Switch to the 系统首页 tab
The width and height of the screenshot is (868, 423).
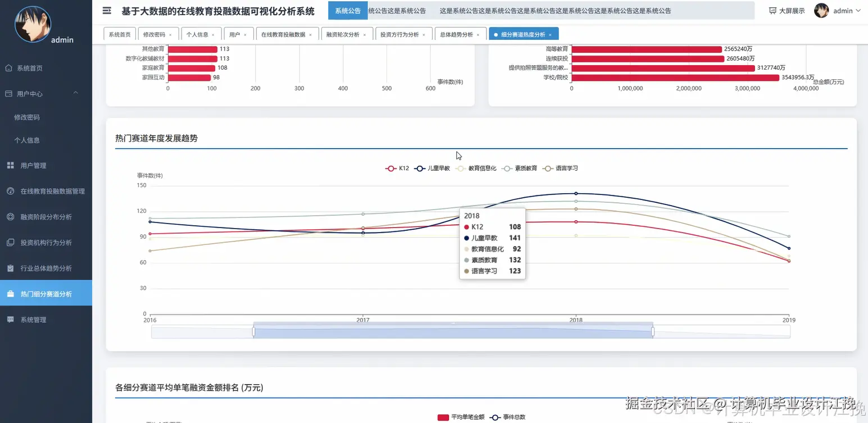120,34
